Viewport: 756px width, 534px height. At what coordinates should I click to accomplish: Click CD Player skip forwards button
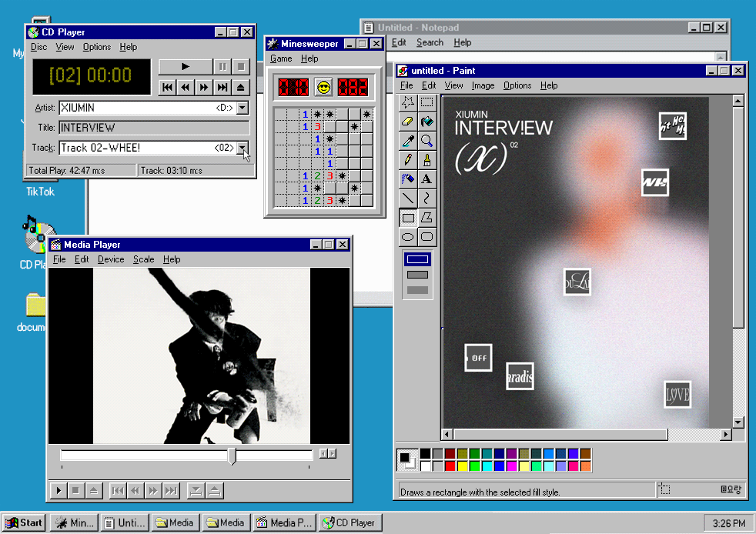(204, 87)
